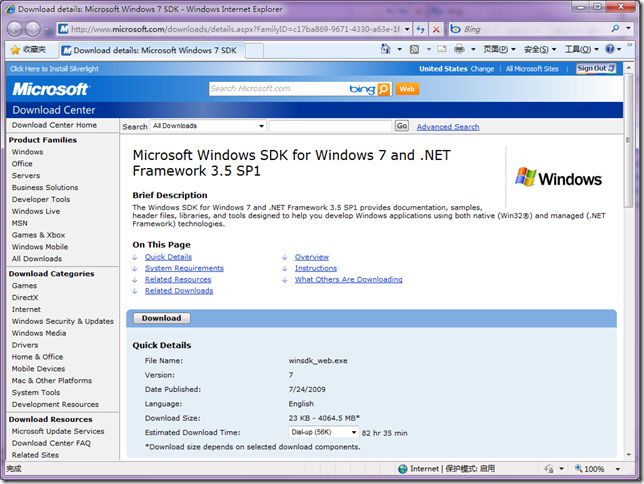Click the United States Change link
The image size is (644, 484).
482,69
